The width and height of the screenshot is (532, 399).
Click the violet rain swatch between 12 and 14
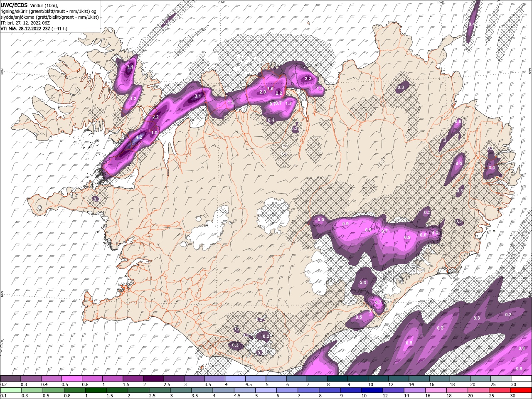coord(394,390)
